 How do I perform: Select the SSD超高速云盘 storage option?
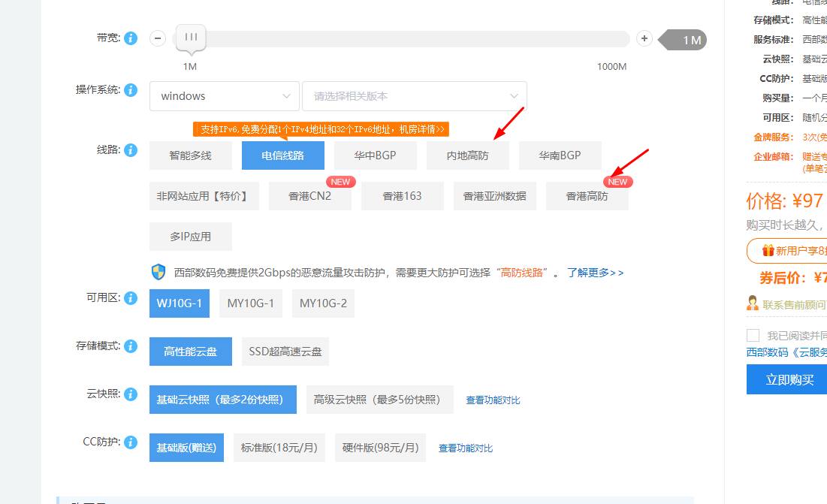coord(285,352)
